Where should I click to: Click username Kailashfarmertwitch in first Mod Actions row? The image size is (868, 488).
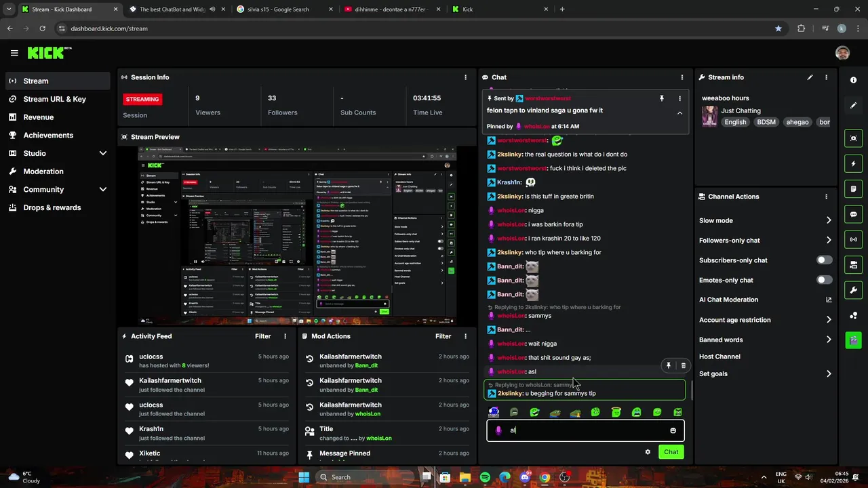click(x=351, y=357)
